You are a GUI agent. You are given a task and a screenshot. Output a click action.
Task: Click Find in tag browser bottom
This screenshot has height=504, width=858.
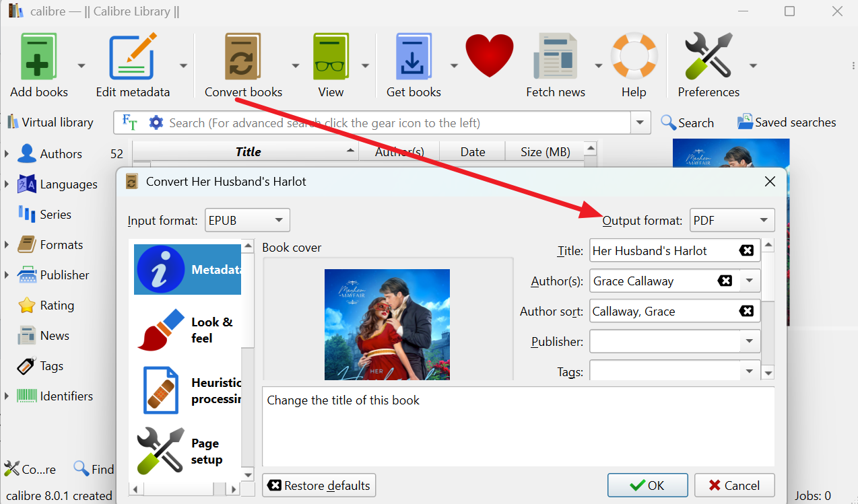[x=94, y=469]
